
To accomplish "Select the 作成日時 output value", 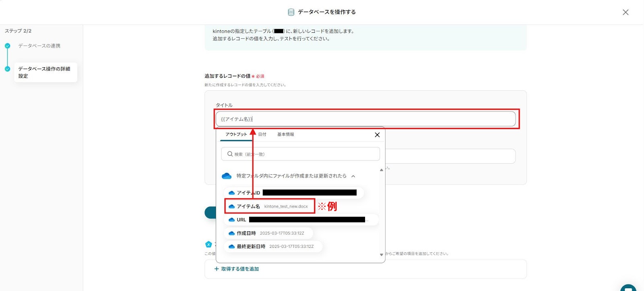I will tap(268, 233).
